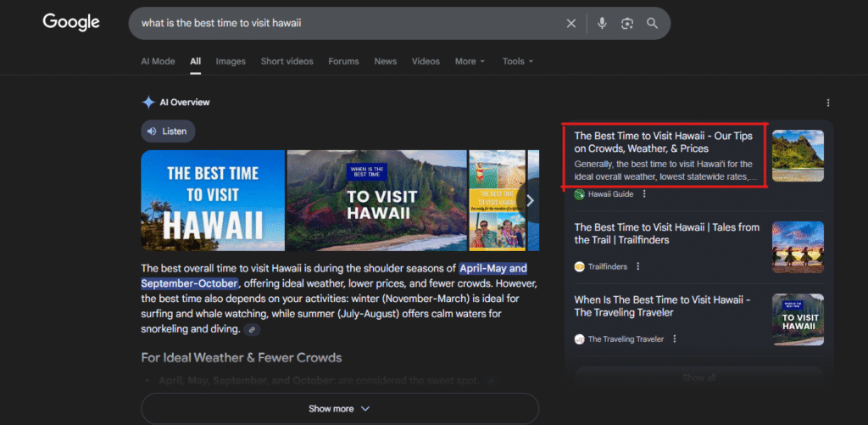The image size is (868, 425).
Task: Open AI Overview three-dot options menu
Action: (828, 103)
